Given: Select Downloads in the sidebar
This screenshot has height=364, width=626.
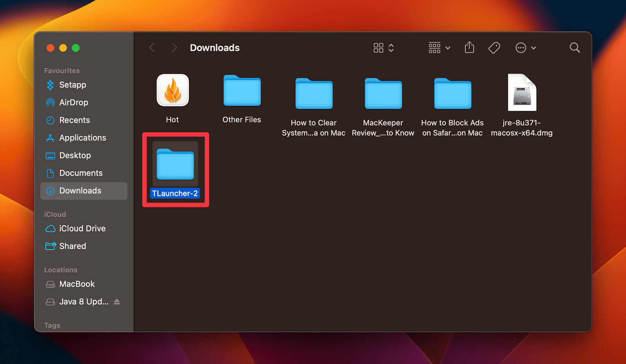Looking at the screenshot, I should point(84,191).
